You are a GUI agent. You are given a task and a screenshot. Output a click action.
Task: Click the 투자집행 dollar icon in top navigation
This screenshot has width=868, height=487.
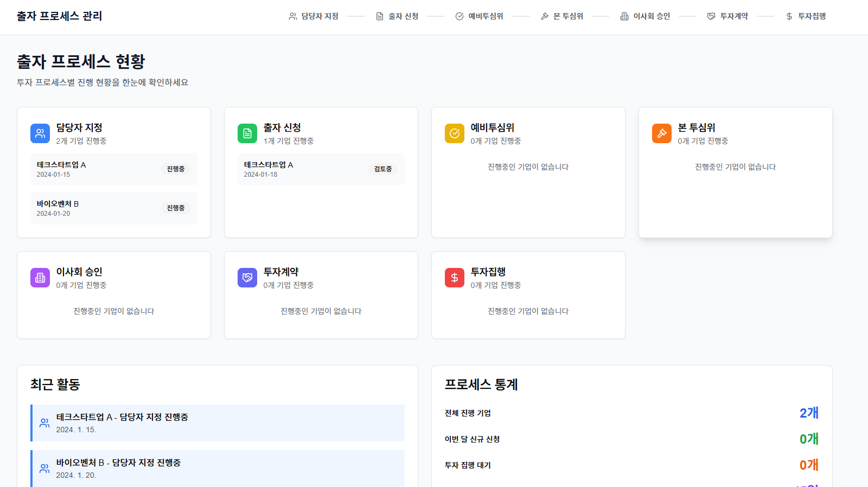click(789, 16)
